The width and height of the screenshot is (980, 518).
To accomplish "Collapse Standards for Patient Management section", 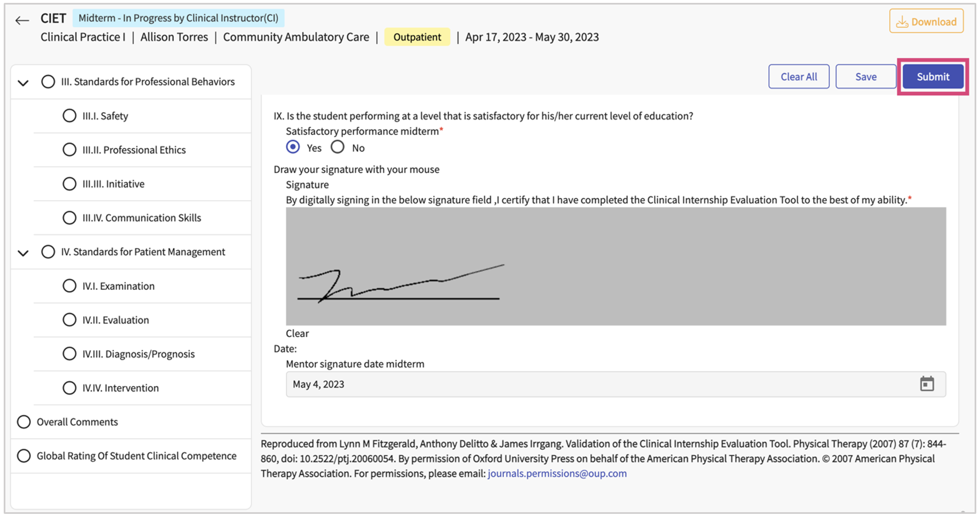I will point(23,253).
